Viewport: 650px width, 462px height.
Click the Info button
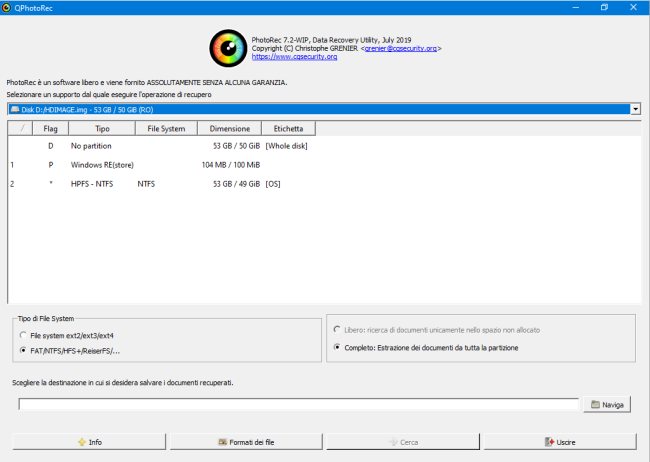pos(89,442)
